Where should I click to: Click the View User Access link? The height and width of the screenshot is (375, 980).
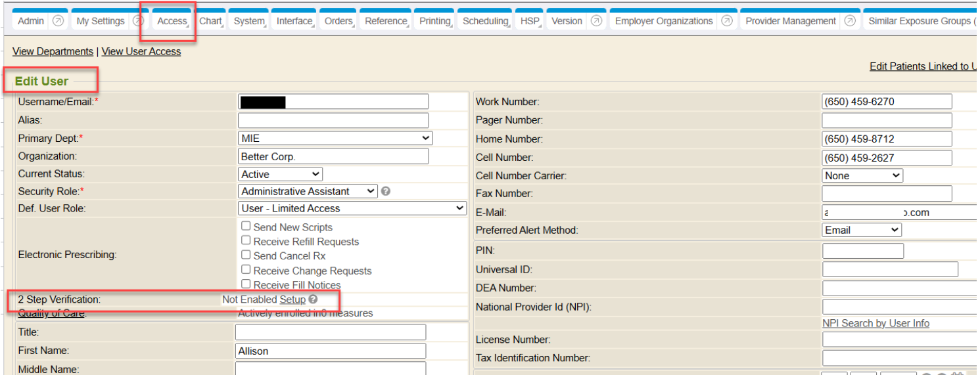(x=141, y=51)
